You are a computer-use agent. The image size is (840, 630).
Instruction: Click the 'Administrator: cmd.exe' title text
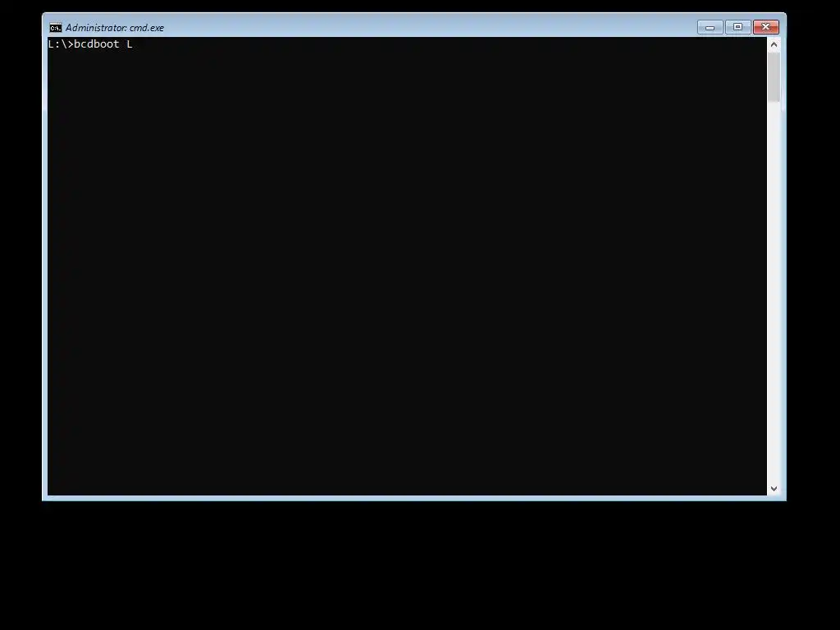(x=115, y=28)
